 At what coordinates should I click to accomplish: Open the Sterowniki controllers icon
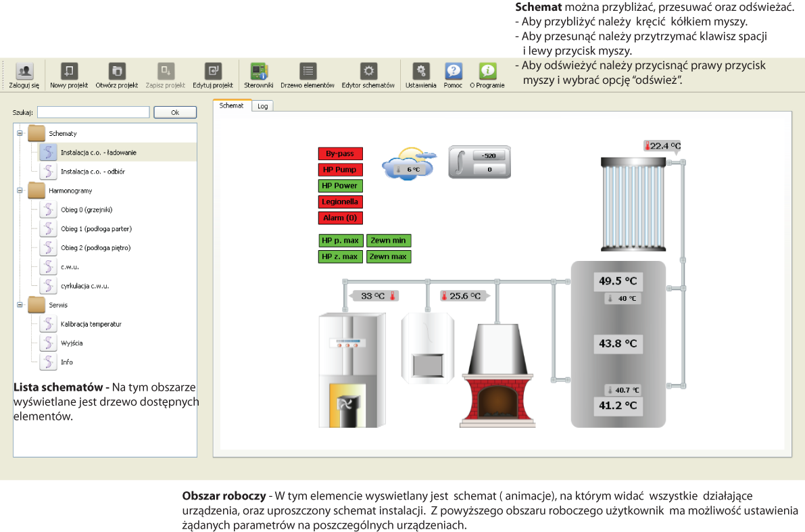(259, 71)
